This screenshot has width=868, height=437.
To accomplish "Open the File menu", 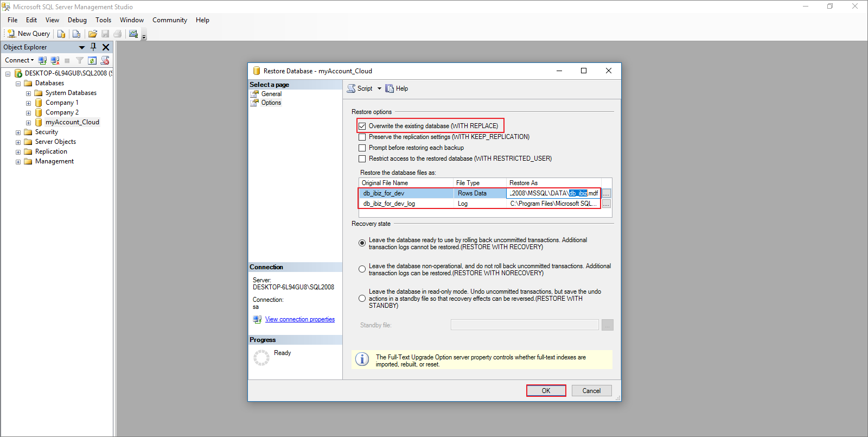I will [12, 20].
